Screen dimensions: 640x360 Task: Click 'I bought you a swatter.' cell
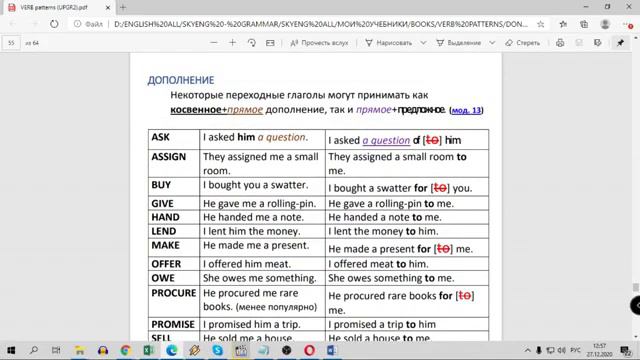[x=262, y=187]
